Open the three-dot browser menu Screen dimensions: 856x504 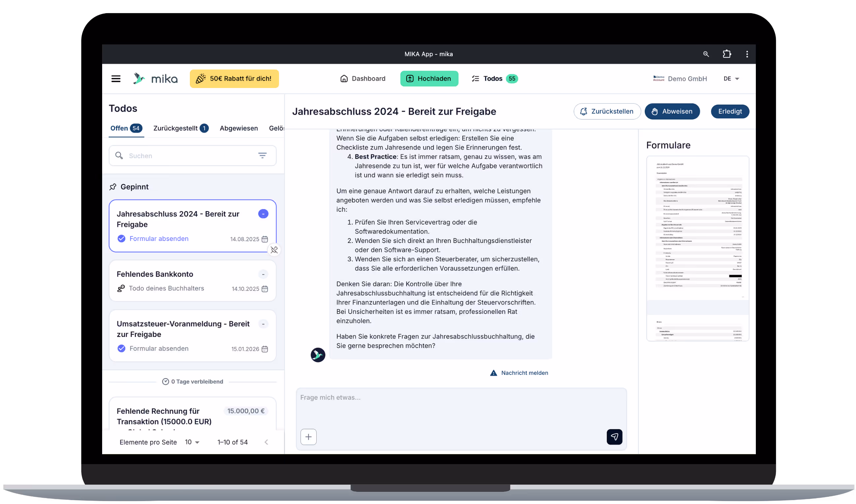[747, 54]
